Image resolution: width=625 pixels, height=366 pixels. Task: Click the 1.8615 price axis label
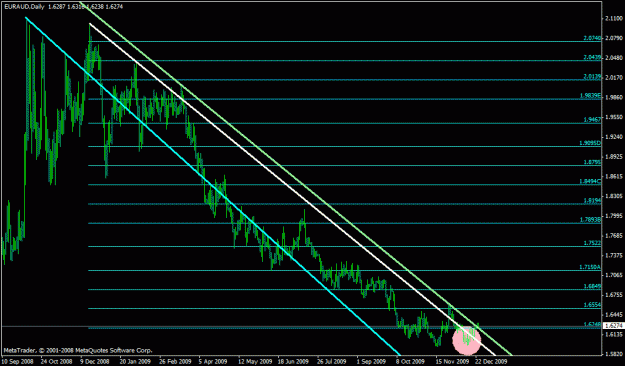(614, 176)
